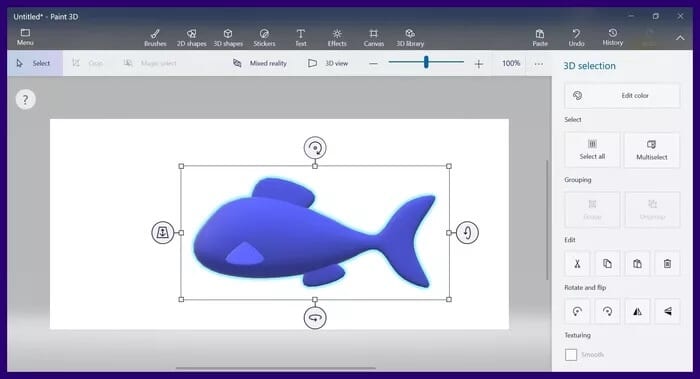Click the Z-axis rotation handle above fish
Image resolution: width=700 pixels, height=379 pixels.
pos(315,148)
